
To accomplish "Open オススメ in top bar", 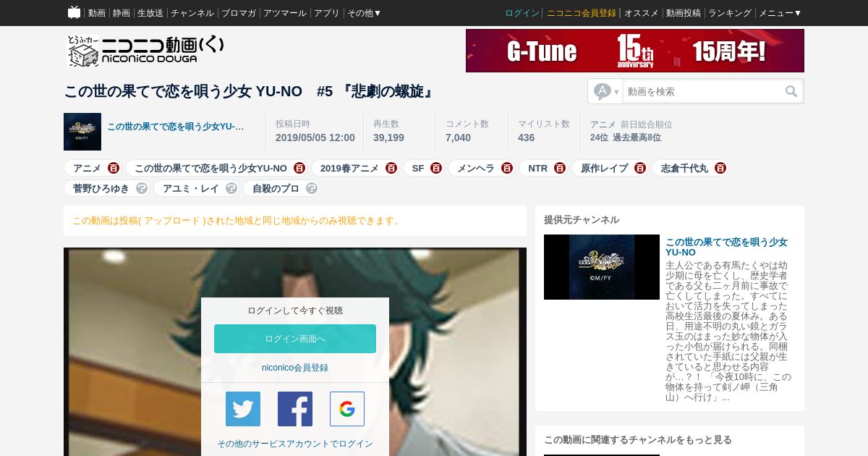I will [x=642, y=13].
